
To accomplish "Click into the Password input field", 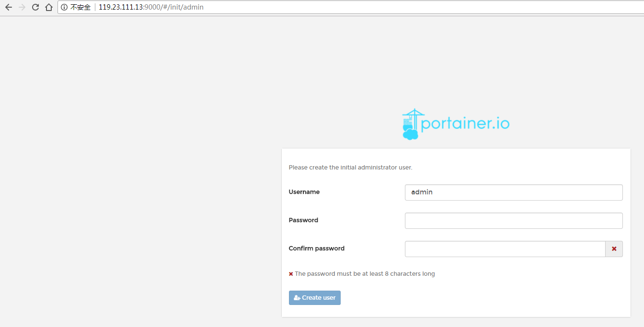I will [x=514, y=221].
